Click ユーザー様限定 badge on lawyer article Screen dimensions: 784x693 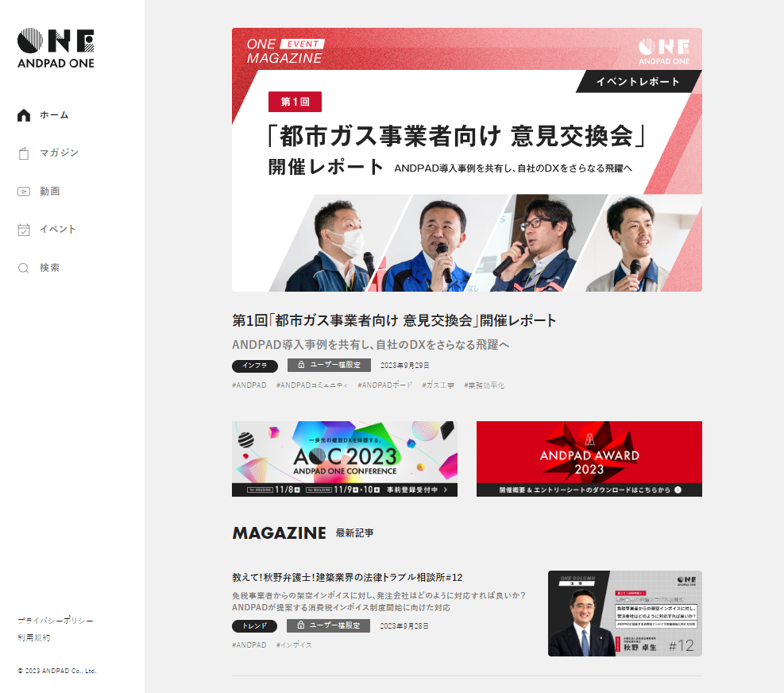pos(329,625)
